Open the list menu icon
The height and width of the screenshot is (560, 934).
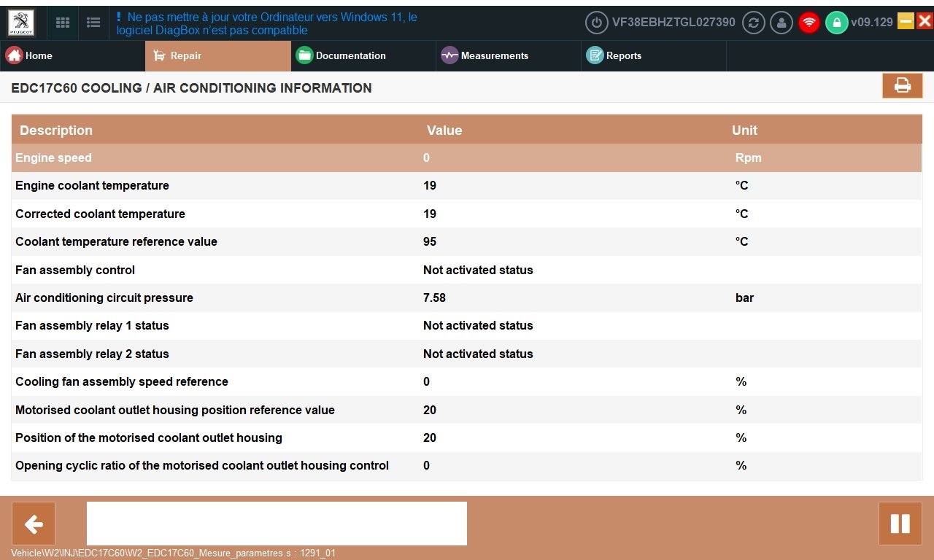click(x=93, y=23)
